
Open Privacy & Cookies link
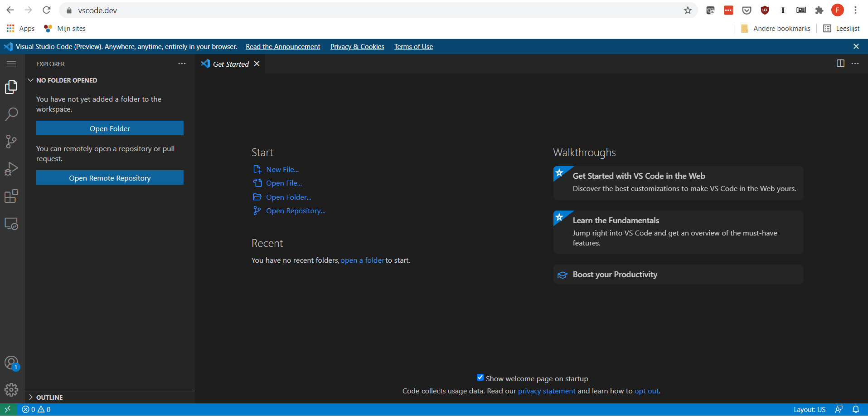357,46
